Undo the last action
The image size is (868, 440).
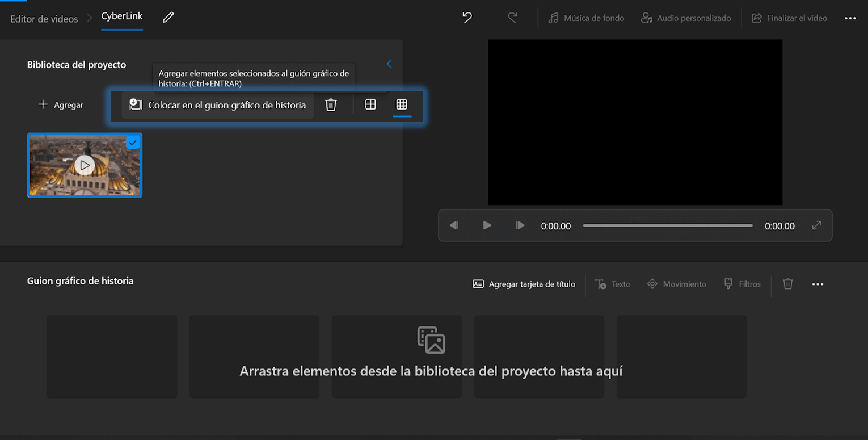(467, 18)
